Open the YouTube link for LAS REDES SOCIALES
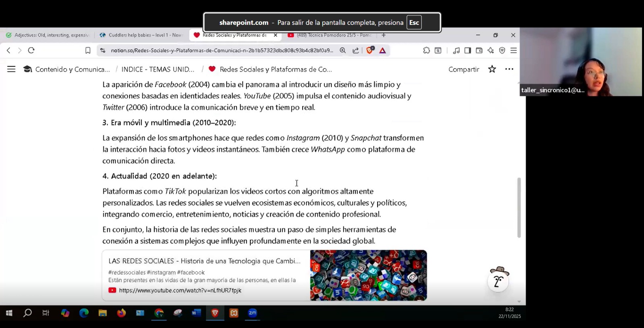This screenshot has width=644, height=328. (x=180, y=290)
